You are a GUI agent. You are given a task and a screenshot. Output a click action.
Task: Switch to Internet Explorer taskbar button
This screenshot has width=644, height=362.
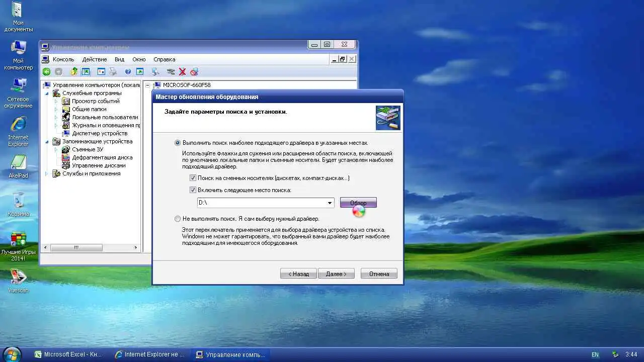[149, 354]
